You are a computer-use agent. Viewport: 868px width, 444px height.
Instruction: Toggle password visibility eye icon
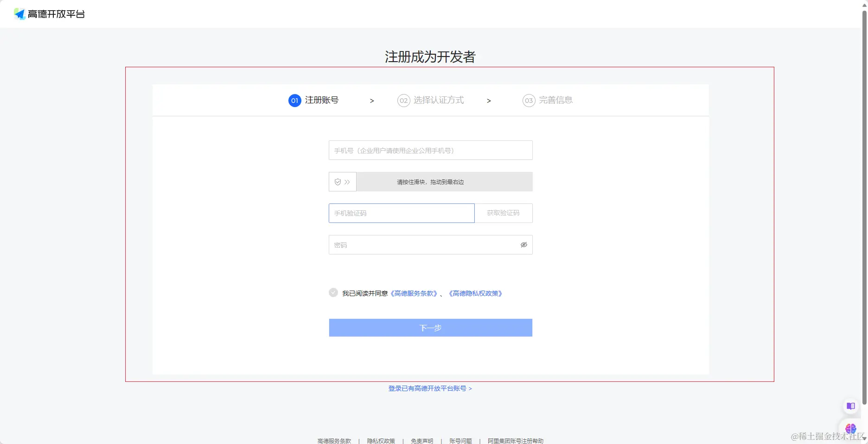pyautogui.click(x=524, y=245)
